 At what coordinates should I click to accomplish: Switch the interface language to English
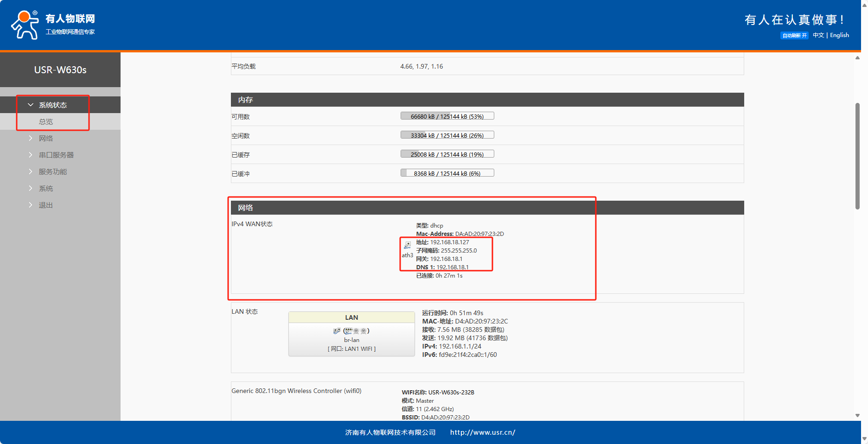(839, 35)
